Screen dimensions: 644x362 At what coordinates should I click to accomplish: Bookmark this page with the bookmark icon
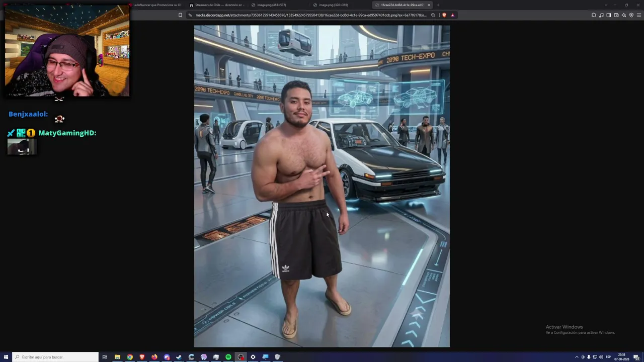pos(180,15)
